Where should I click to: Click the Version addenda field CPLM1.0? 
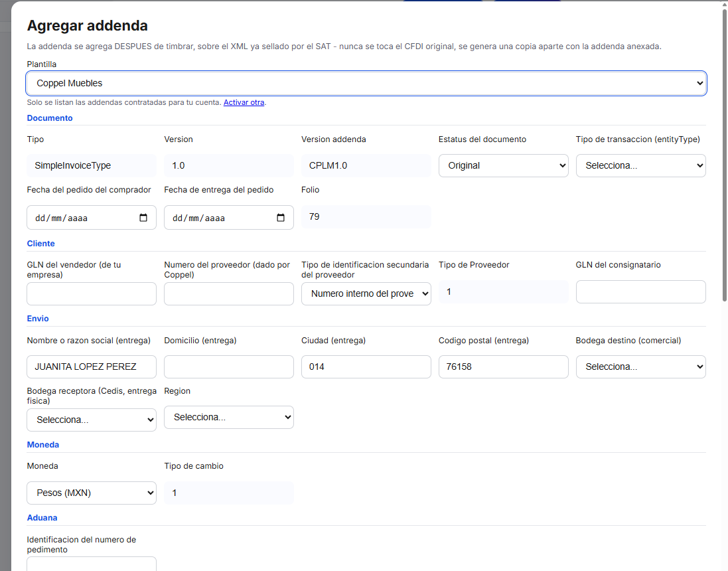click(x=366, y=165)
